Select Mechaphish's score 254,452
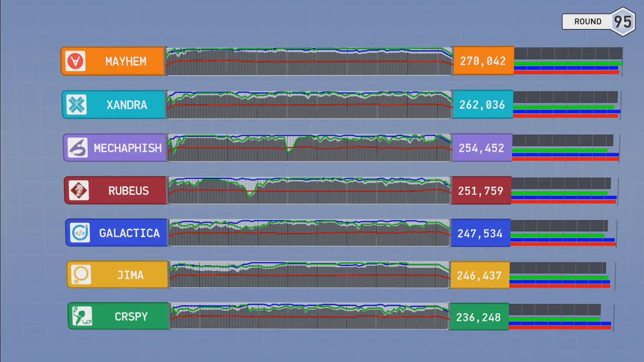This screenshot has height=362, width=644. click(x=481, y=148)
